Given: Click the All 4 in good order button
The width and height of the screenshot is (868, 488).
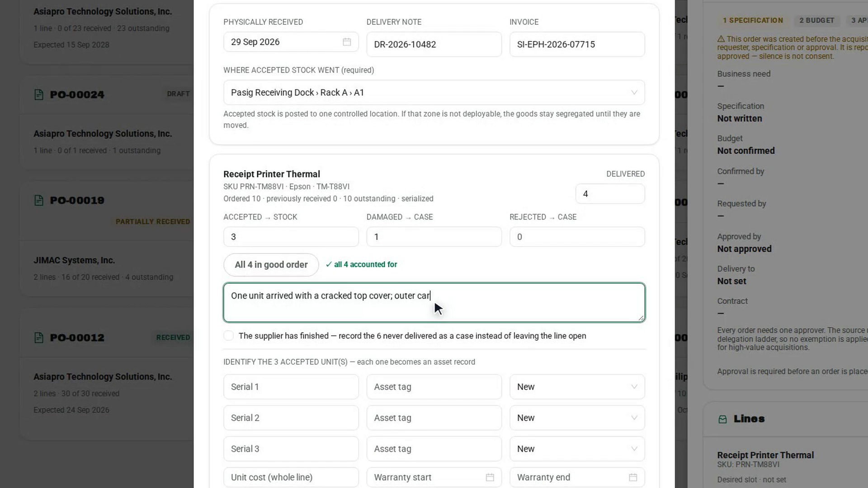Looking at the screenshot, I should coord(271,265).
